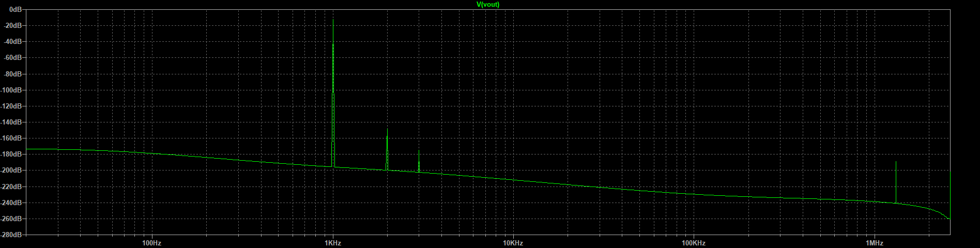This screenshot has height=248, width=980.
Task: Click the -40dB axis label
Action: coord(14,41)
